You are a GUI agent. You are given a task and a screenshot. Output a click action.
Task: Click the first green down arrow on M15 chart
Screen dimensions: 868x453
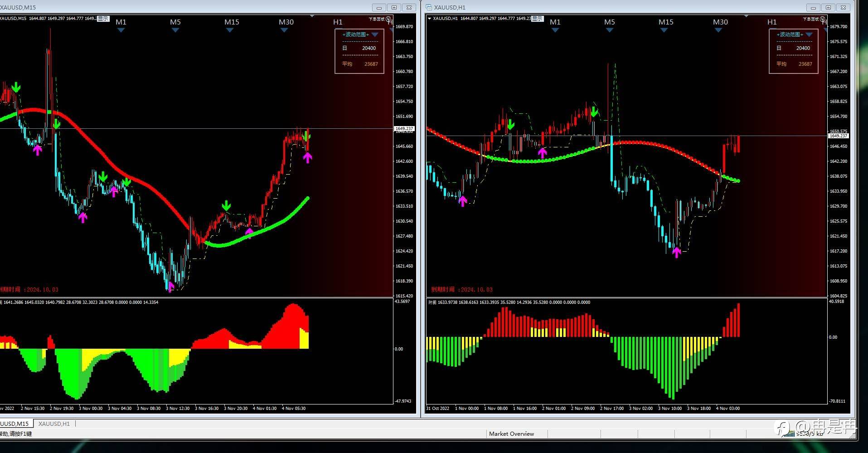click(16, 87)
